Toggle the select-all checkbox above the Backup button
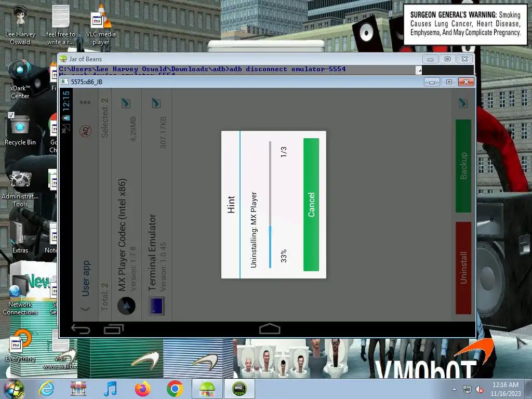 (x=463, y=103)
